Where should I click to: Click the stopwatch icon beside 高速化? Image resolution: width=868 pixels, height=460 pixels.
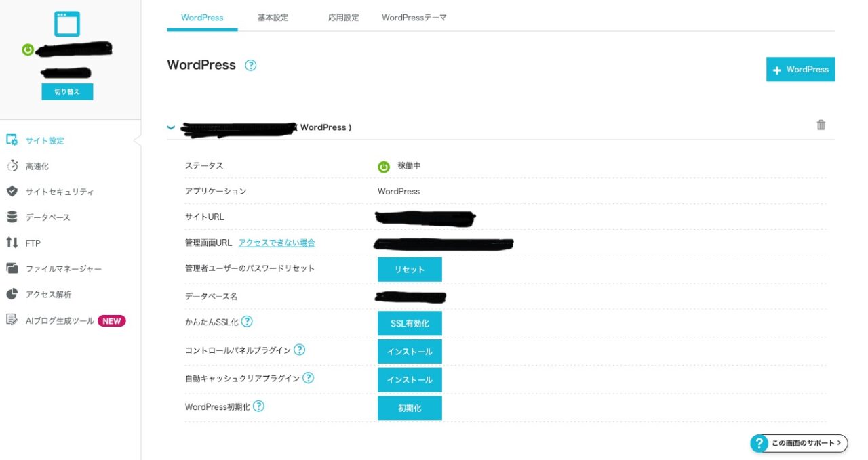coord(12,166)
